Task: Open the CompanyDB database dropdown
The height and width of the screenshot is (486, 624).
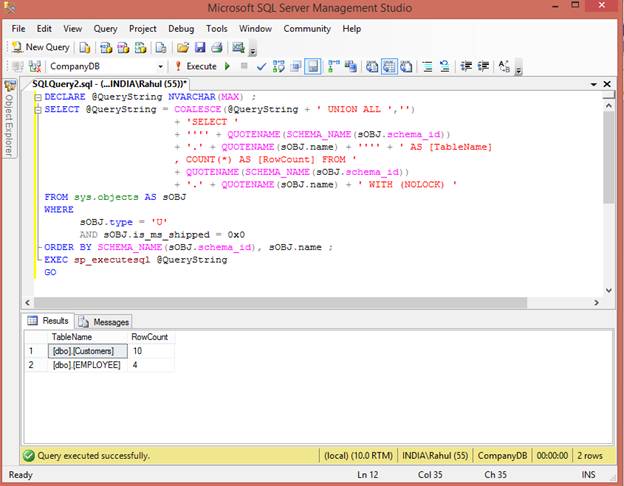Action: point(160,66)
